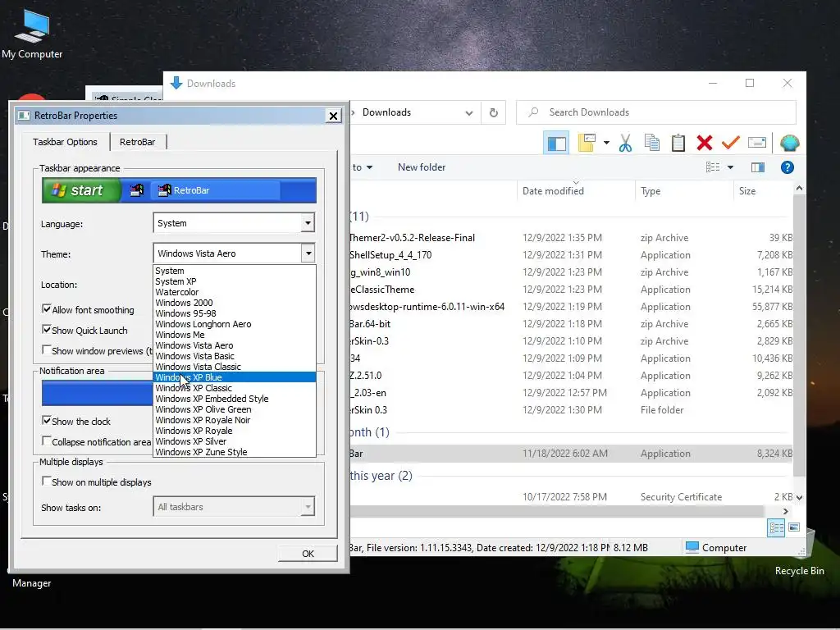
Task: Collapse the Theme dropdown arrow
Action: point(308,253)
